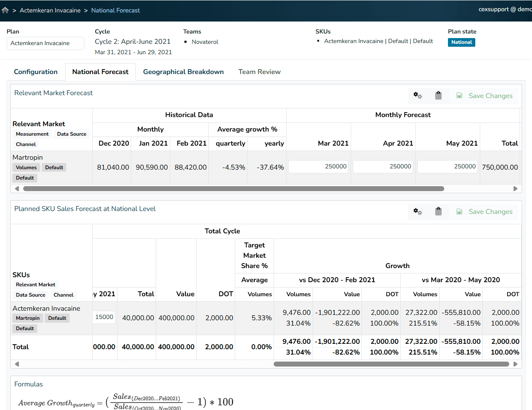
Task: Save Changes in Planned SKU Sales Forecast
Action: (484, 211)
